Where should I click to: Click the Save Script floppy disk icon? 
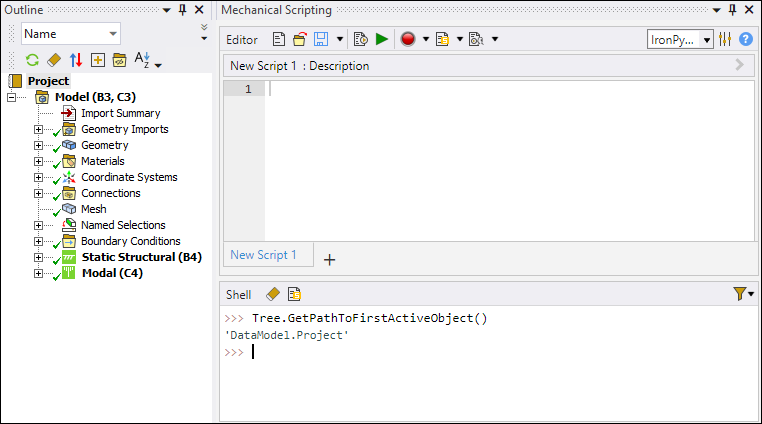[321, 40]
